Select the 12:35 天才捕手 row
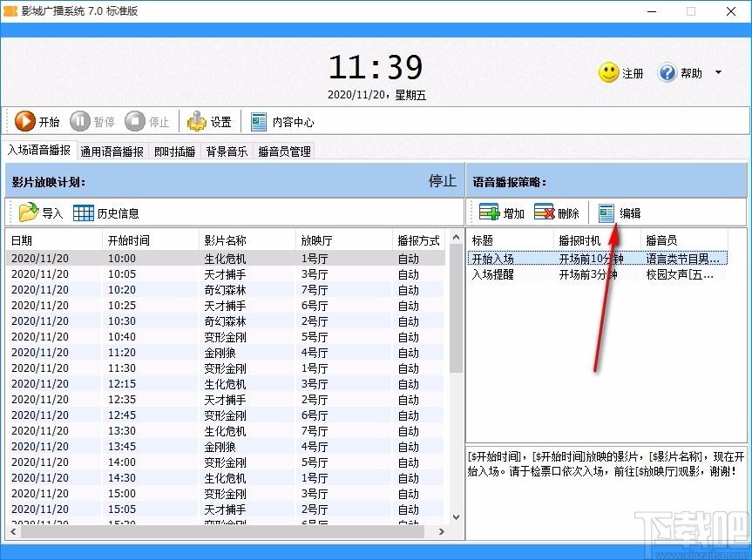752x560 pixels. pyautogui.click(x=226, y=400)
